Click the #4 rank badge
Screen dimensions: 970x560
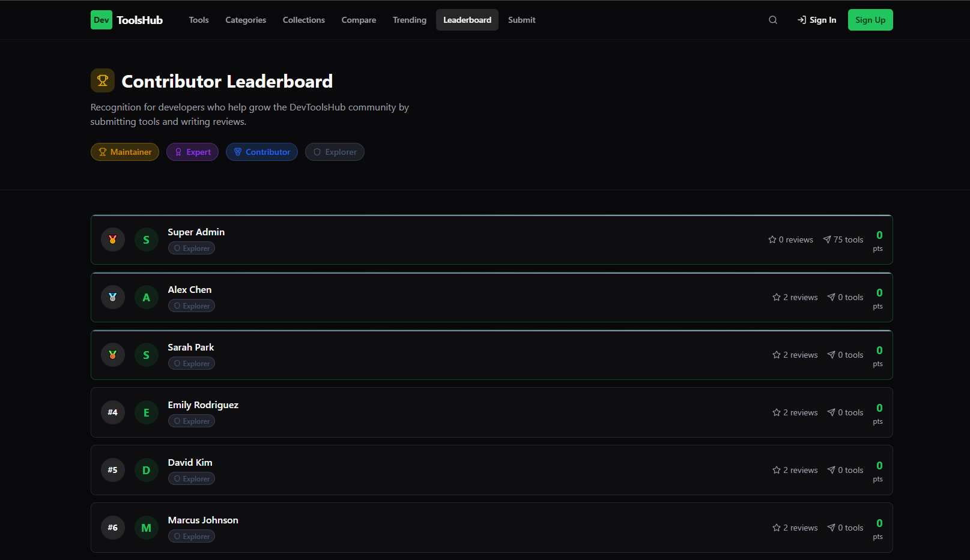113,412
